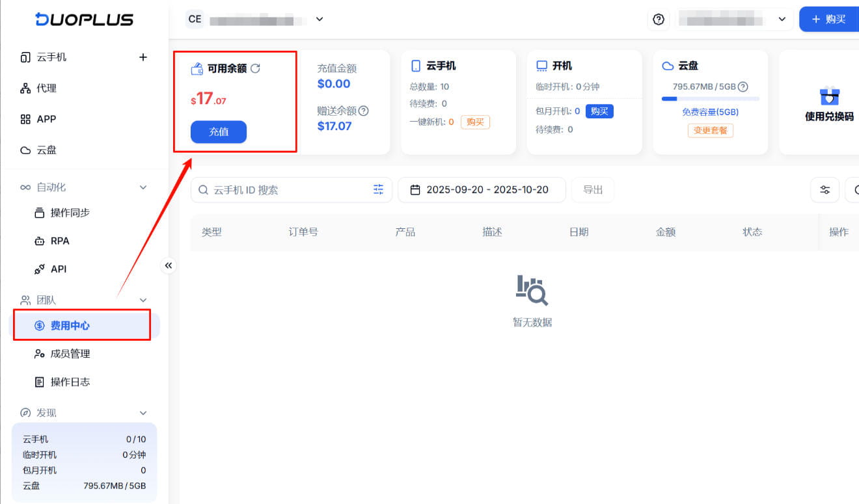Screen dimensions: 859x504
Task: Click the RPA icon under 自动化
Action: point(40,241)
